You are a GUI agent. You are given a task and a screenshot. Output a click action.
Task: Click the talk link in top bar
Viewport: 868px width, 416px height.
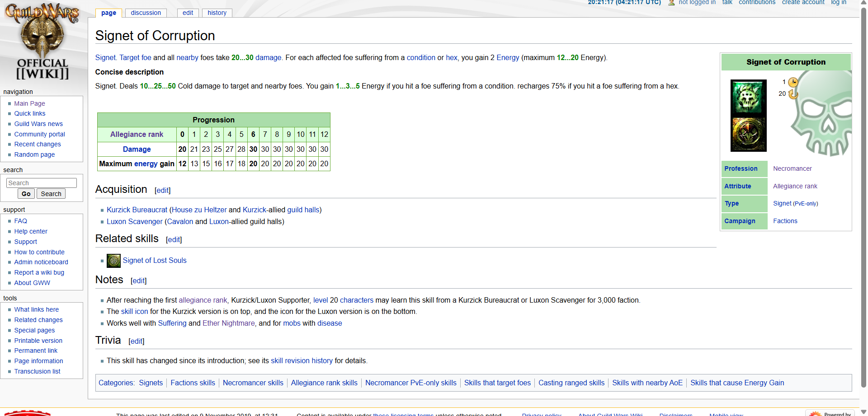[727, 2]
